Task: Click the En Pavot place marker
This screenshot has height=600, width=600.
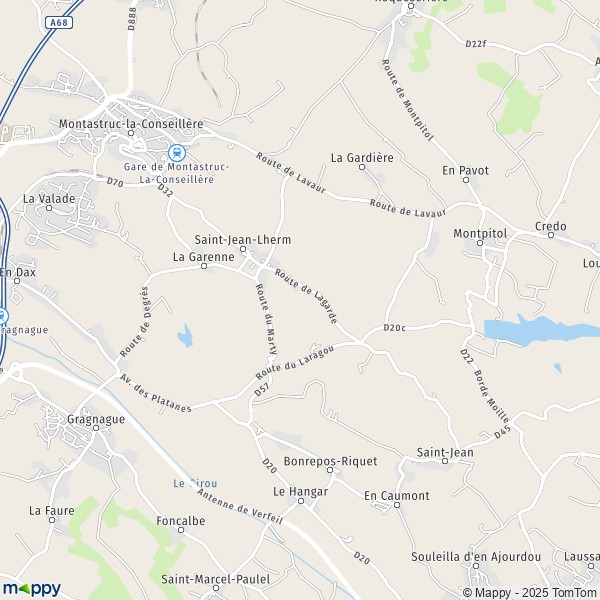Action: click(x=466, y=180)
